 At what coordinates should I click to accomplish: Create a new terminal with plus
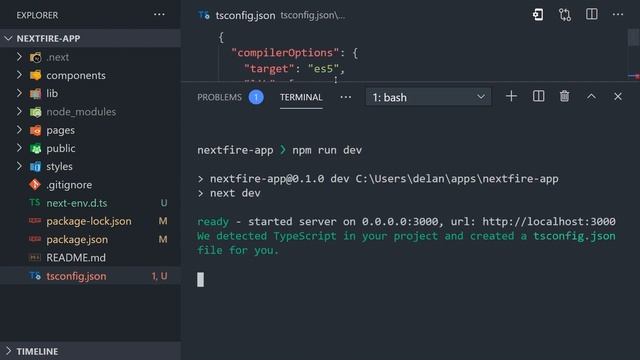[x=511, y=97]
